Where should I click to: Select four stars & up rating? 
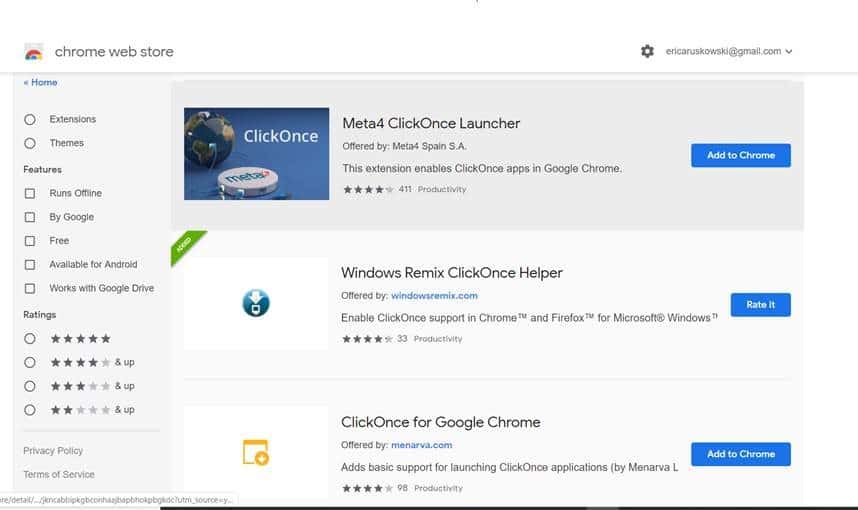tap(30, 362)
